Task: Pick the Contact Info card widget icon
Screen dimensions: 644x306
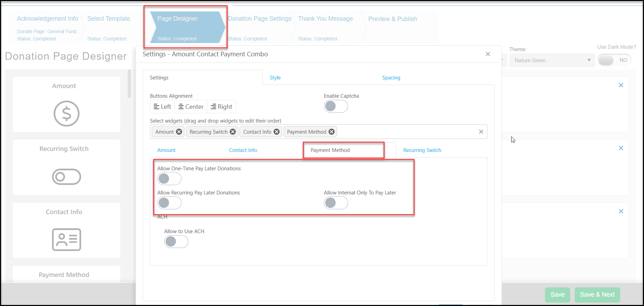Action: [x=67, y=239]
